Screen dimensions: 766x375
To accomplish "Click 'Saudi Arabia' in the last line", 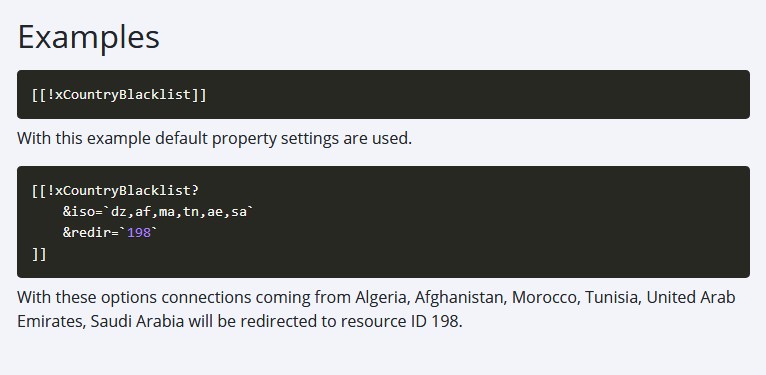I will pos(137,322).
